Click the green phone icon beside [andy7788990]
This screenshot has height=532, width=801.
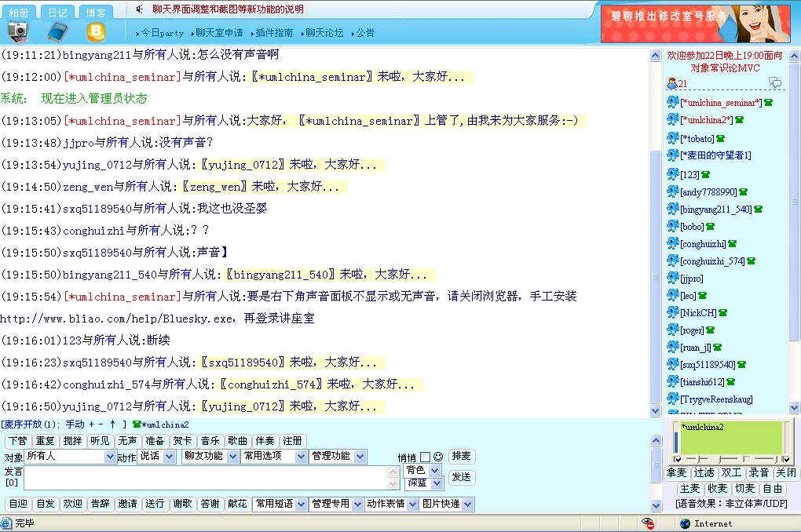click(743, 192)
